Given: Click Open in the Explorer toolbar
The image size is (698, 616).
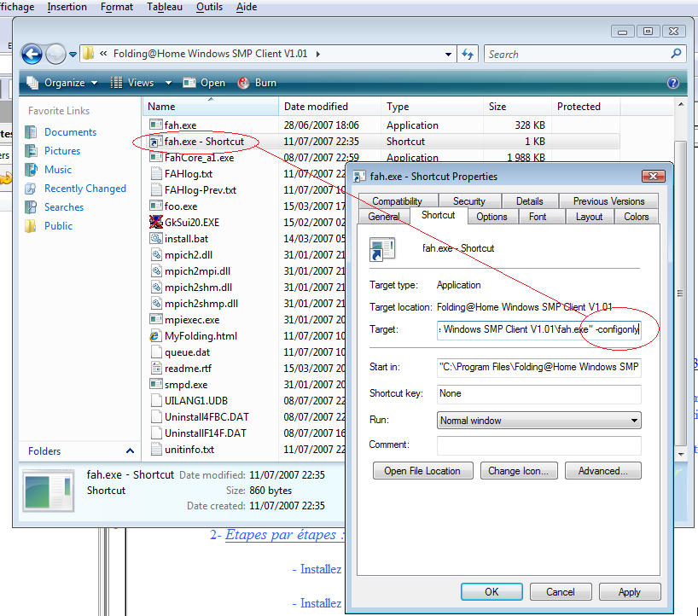Looking at the screenshot, I should click(x=204, y=83).
